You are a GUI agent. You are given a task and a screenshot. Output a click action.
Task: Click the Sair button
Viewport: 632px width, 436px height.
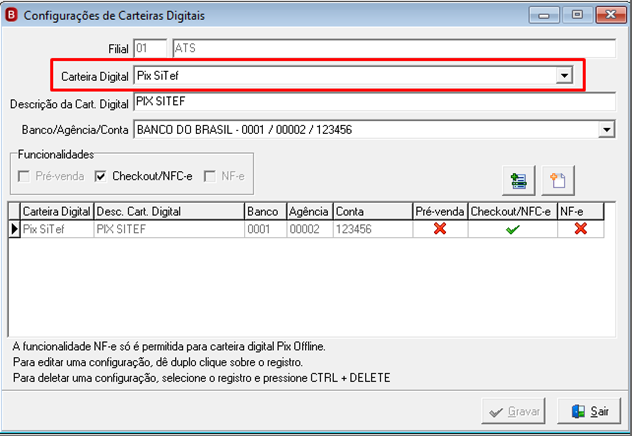[589, 411]
